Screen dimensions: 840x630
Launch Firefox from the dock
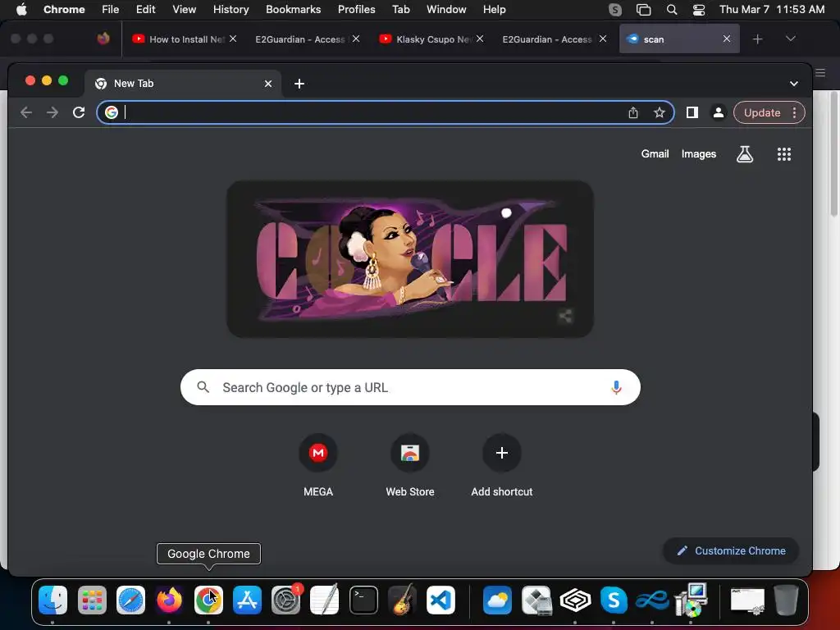[169, 600]
